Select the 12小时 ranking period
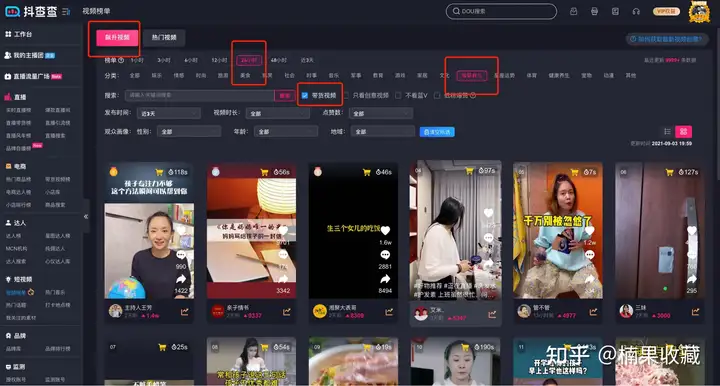 click(219, 60)
